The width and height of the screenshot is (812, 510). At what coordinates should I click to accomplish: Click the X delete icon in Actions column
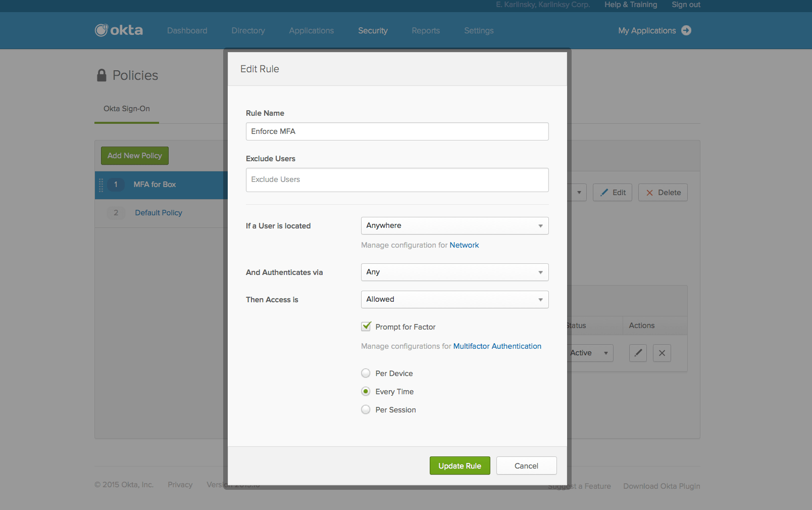pos(662,353)
